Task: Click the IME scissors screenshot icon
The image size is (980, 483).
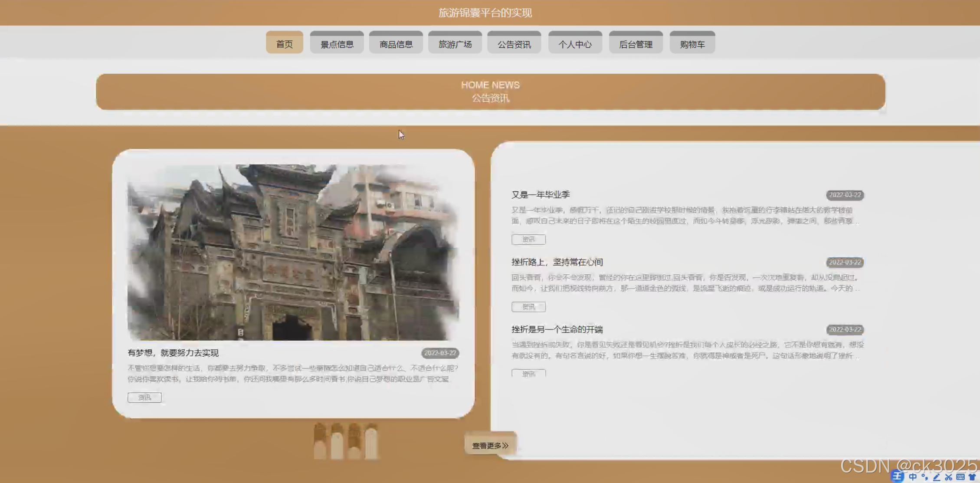Action: [948, 477]
